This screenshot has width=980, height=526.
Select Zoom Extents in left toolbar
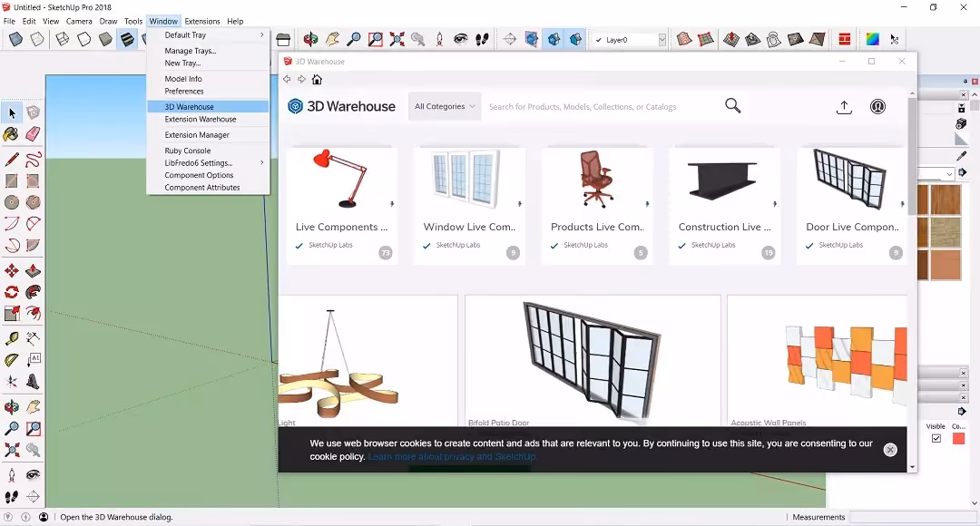[12, 450]
